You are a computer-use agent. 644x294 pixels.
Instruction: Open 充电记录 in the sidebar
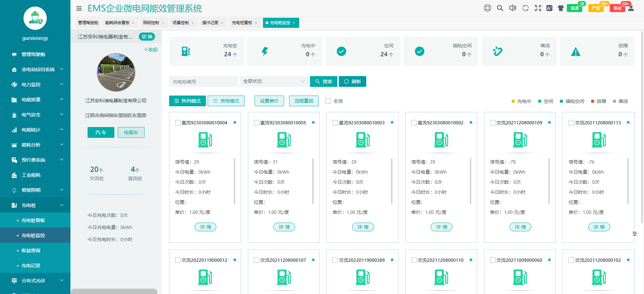(x=35, y=266)
